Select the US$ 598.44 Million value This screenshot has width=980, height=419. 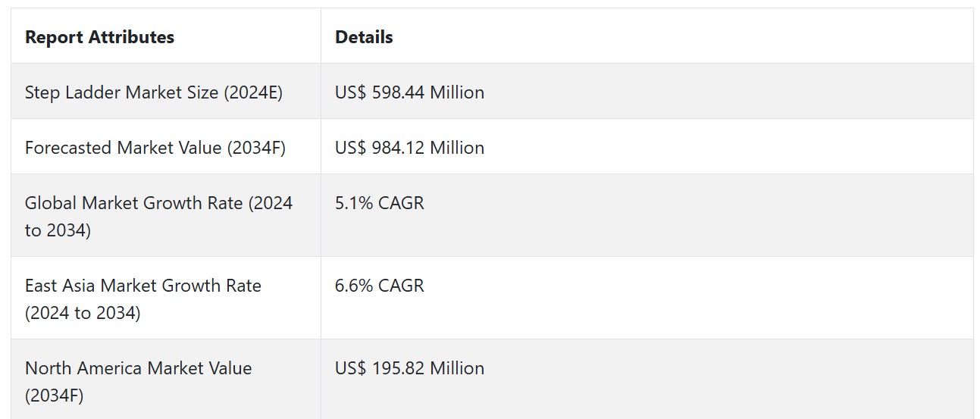pos(409,92)
